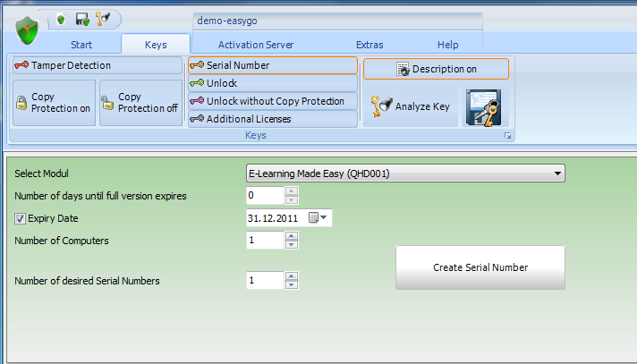Open Analyze Key tool
Image resolution: width=637 pixels, height=364 pixels.
(411, 106)
